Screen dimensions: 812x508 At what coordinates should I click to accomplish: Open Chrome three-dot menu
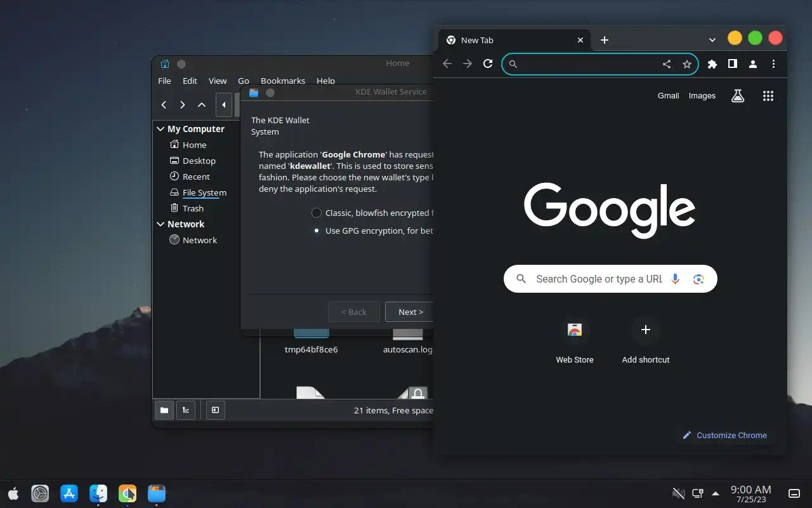773,63
